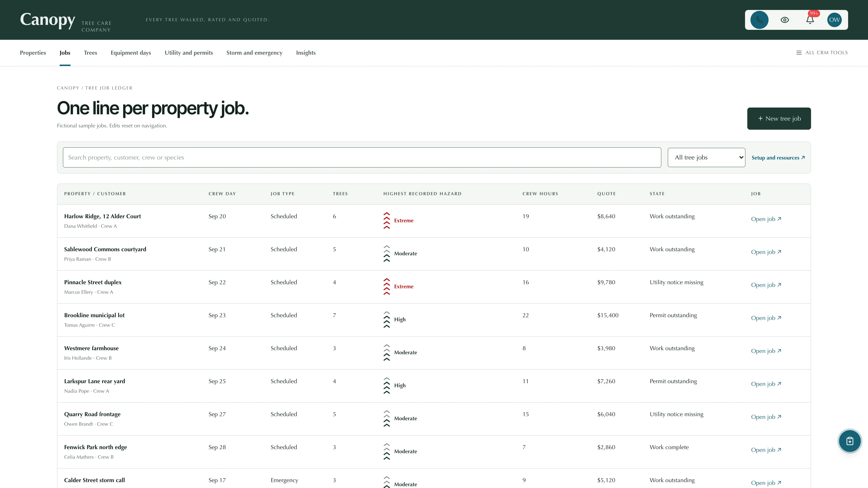Open job for Sablewood Commons courtyard
This screenshot has width=868, height=488.
766,252
